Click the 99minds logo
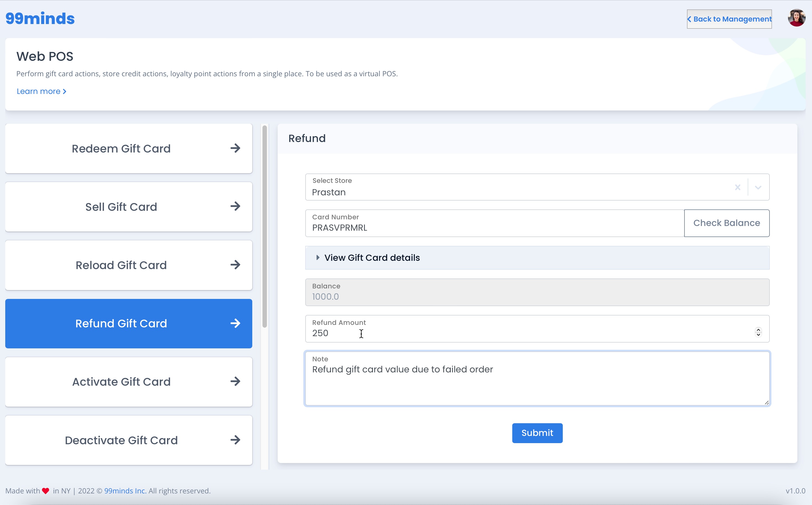 [40, 18]
